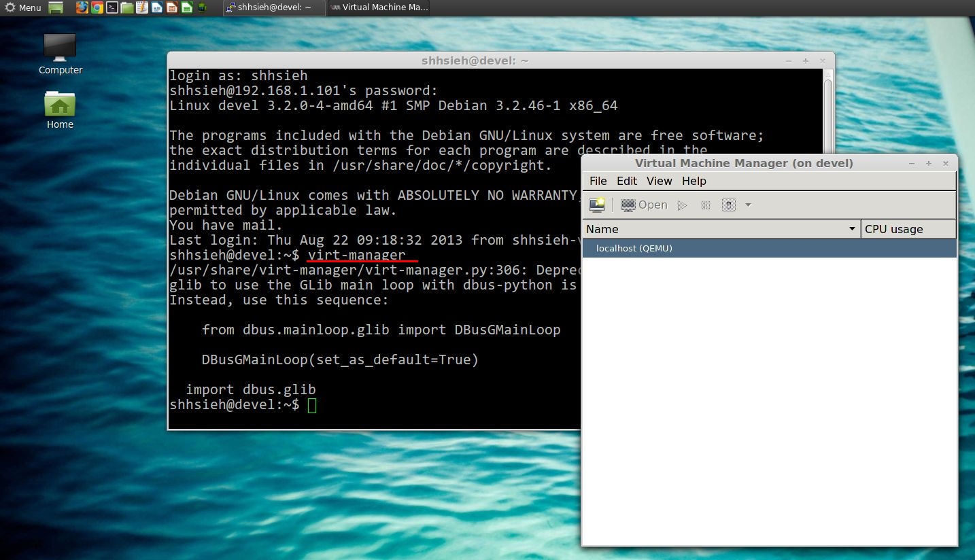
Task: Expand the shutdown options dropdown arrow
Action: pos(748,205)
